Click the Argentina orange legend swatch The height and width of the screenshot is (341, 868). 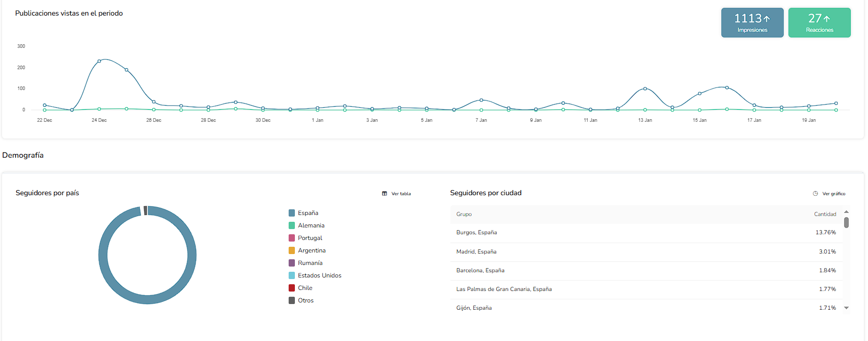[x=292, y=250]
